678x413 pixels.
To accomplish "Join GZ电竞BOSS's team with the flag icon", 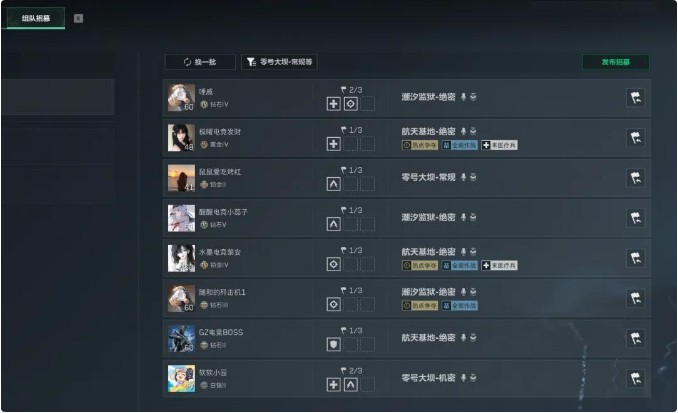I will click(x=635, y=338).
